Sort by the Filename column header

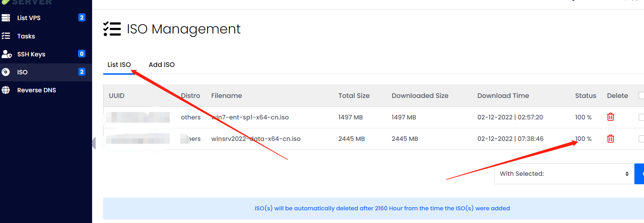point(227,95)
